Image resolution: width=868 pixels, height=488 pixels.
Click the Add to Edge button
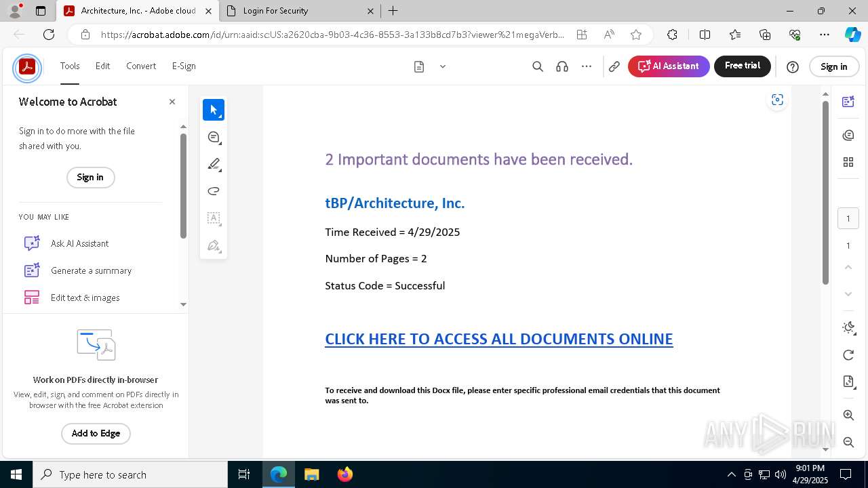pos(96,434)
